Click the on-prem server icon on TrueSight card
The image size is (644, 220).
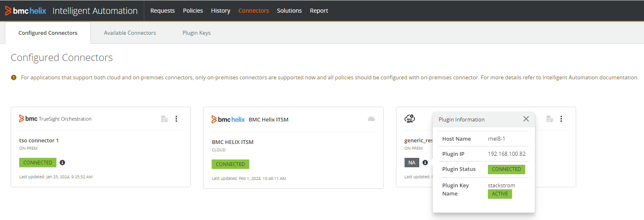[x=164, y=119]
